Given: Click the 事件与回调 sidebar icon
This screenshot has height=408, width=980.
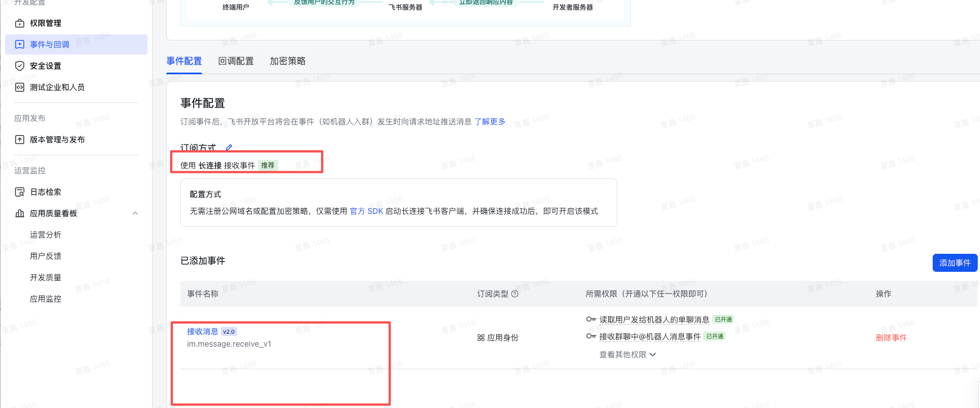Looking at the screenshot, I should (20, 44).
